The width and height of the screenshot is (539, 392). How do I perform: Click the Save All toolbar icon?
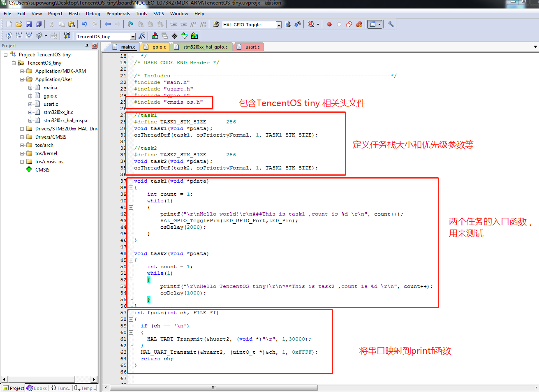[x=39, y=25]
